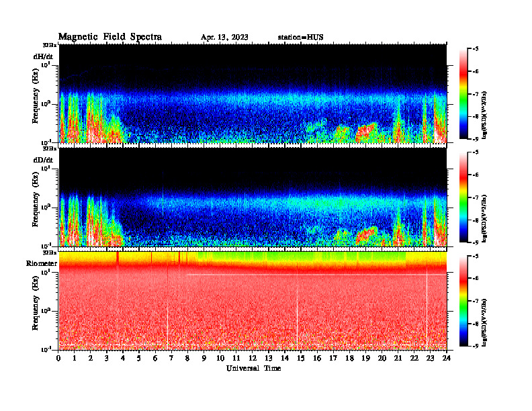The width and height of the screenshot is (532, 411).
Task: Click the '3' hour tick label on time axis
Action: point(107,358)
